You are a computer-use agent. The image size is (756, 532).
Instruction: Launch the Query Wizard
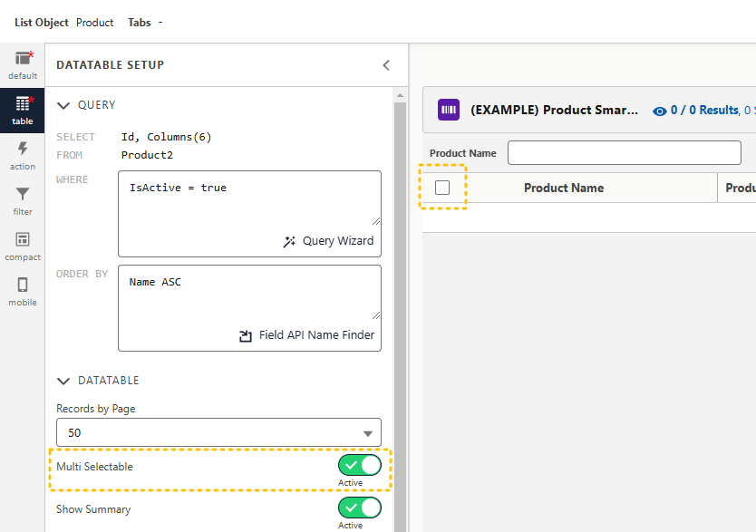click(x=329, y=241)
